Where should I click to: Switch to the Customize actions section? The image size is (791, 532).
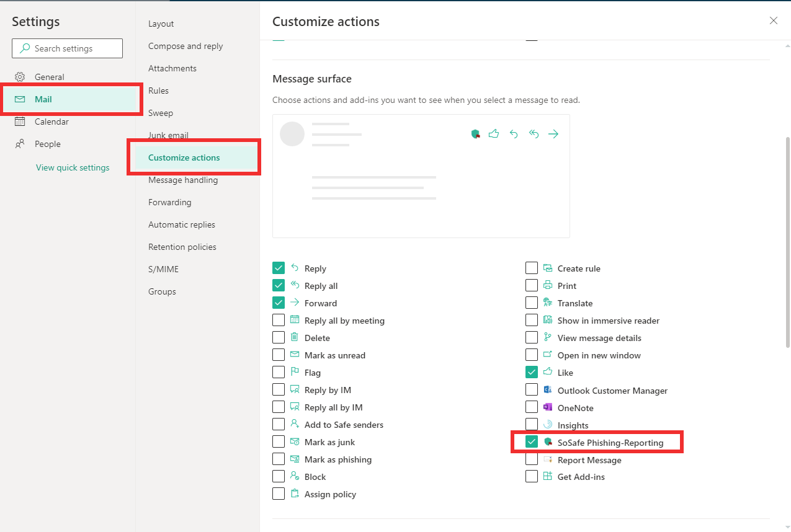pos(184,157)
